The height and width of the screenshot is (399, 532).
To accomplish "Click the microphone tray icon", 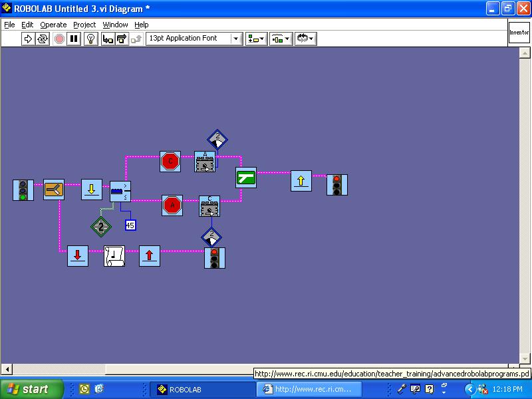I will (402, 389).
